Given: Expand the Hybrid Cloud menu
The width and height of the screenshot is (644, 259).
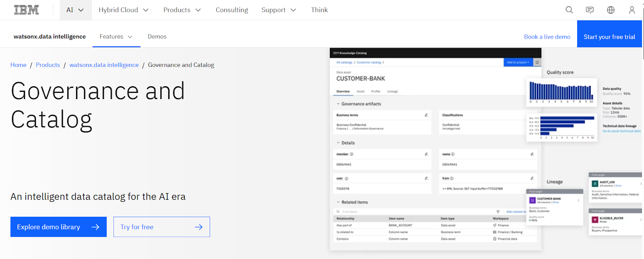Looking at the screenshot, I should click(x=124, y=10).
